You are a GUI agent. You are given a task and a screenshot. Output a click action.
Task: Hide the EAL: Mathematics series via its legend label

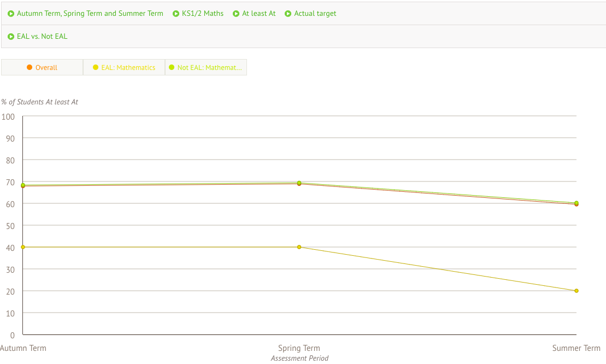(128, 68)
